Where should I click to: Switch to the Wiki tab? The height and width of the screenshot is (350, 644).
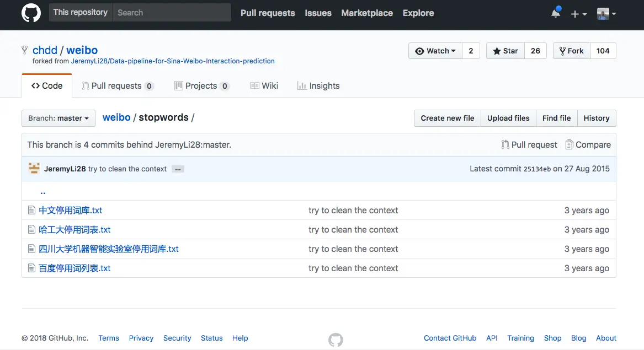[264, 86]
